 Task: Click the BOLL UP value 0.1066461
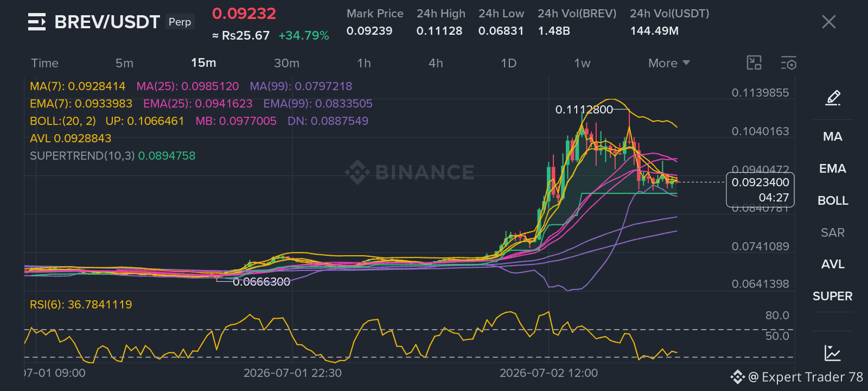click(x=145, y=121)
